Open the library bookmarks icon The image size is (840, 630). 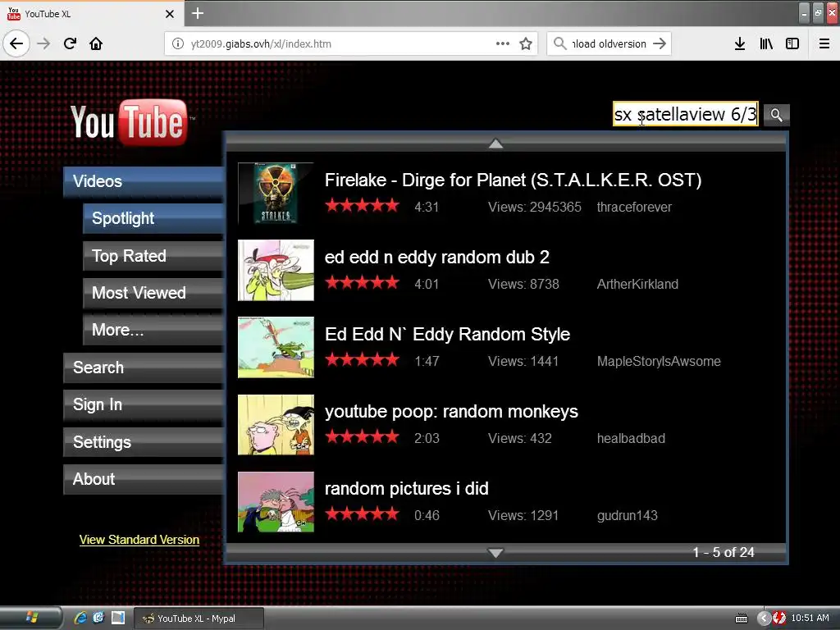766,43
